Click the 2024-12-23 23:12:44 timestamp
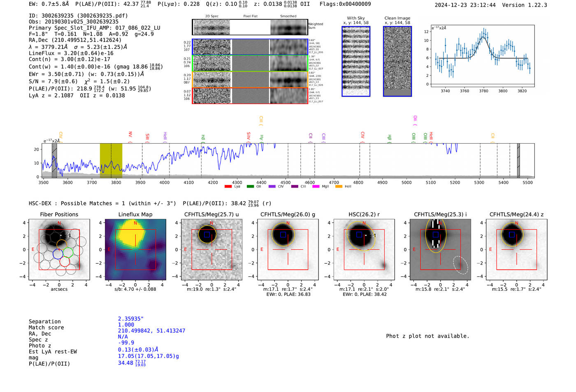Viewport: 576px width, 392px height. (x=465, y=5)
